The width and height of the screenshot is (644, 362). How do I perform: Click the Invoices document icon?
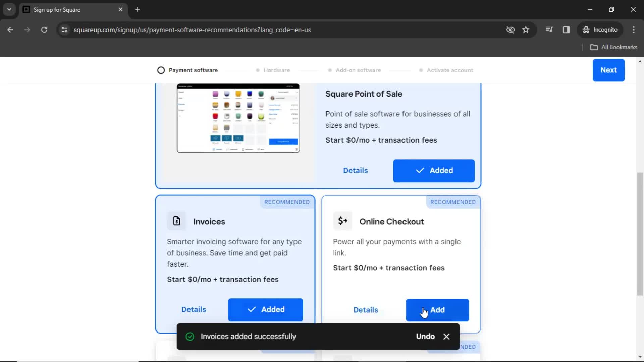click(176, 221)
